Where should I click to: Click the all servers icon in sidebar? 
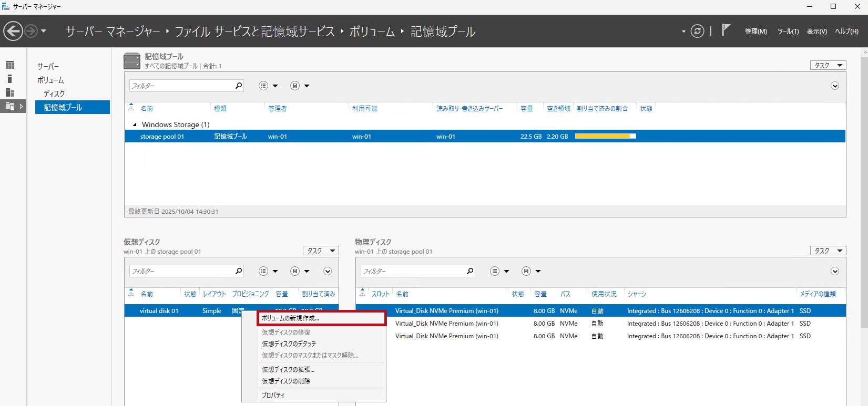point(10,92)
